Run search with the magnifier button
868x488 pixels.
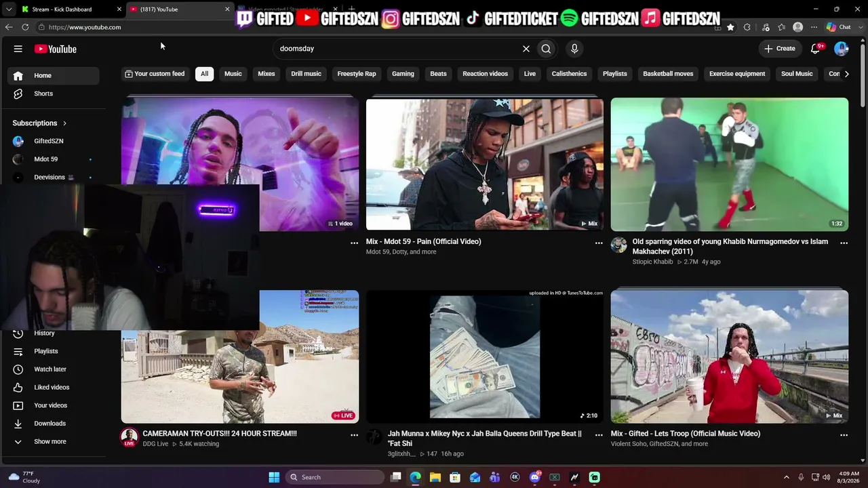click(x=546, y=49)
